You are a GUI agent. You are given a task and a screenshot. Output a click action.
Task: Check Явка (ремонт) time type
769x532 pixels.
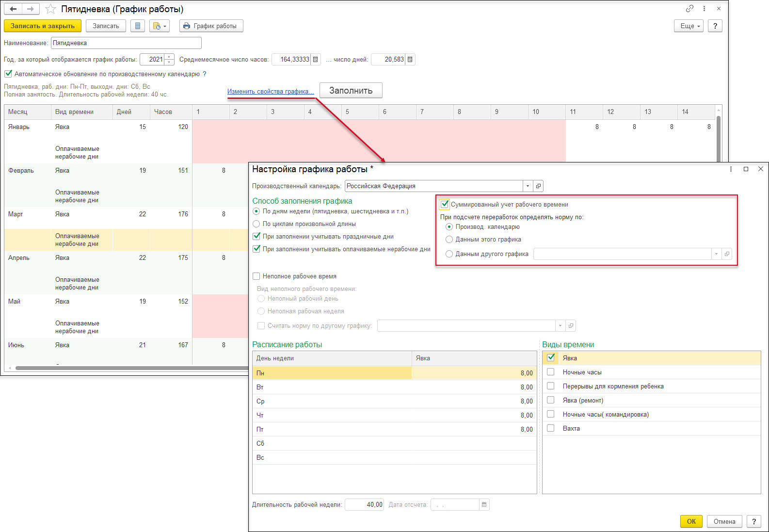tap(551, 400)
